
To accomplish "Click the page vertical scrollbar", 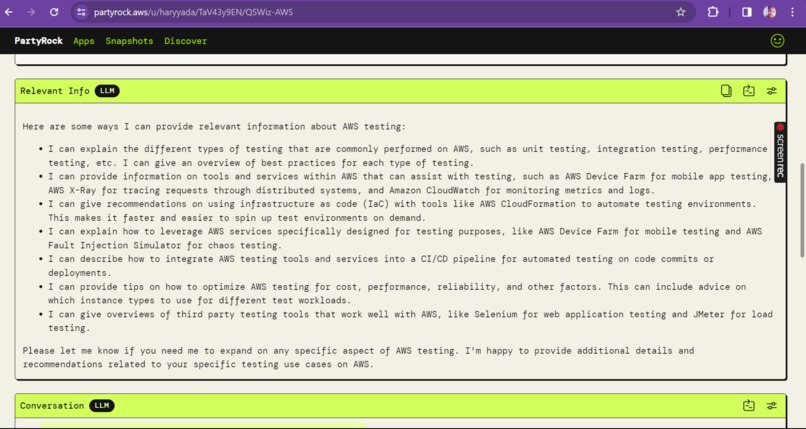I will 801,211.
